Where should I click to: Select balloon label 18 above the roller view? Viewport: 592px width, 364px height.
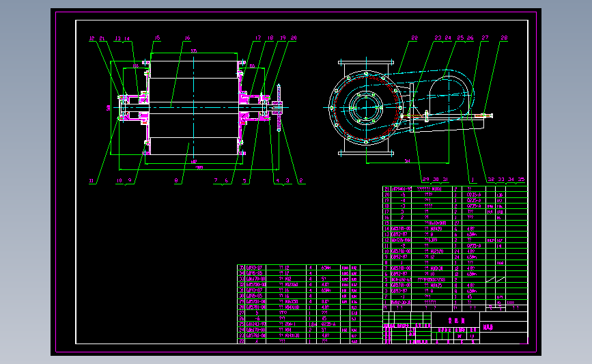pos(270,38)
